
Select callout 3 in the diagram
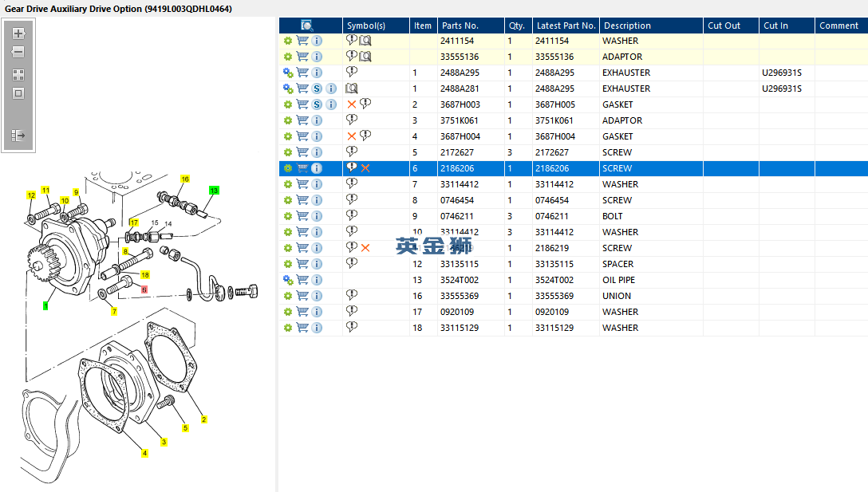click(164, 442)
